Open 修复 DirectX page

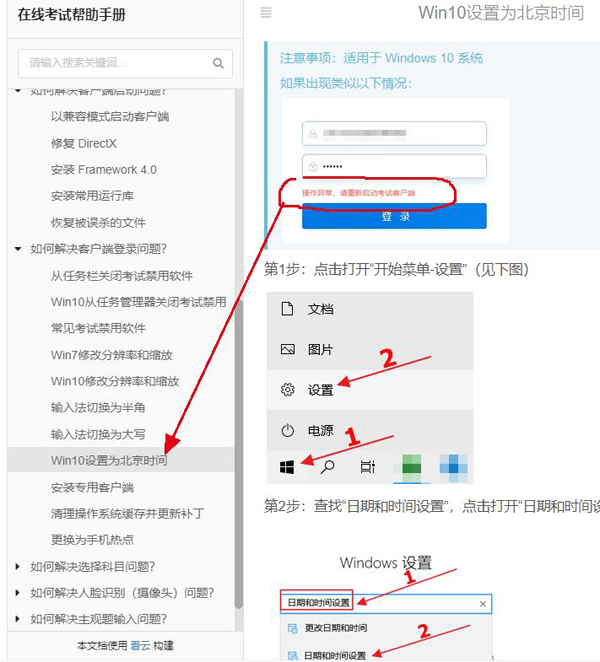pos(84,144)
